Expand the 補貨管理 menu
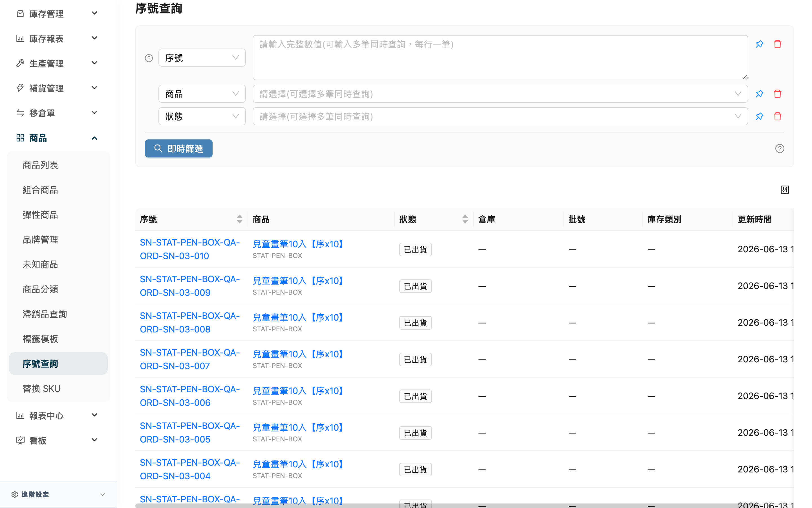Viewport: 812px width, 508px height. pos(94,88)
